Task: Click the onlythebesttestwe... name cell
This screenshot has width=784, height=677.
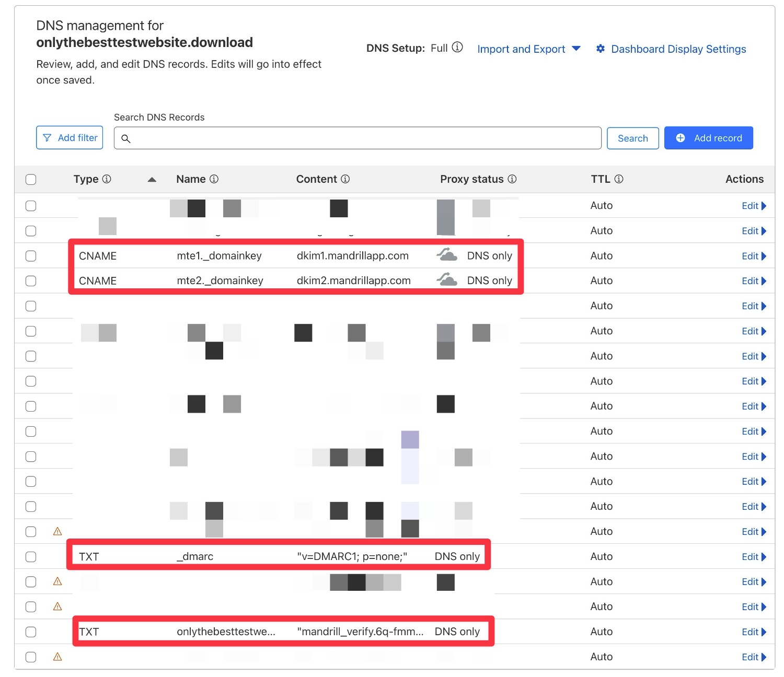Action: click(226, 632)
